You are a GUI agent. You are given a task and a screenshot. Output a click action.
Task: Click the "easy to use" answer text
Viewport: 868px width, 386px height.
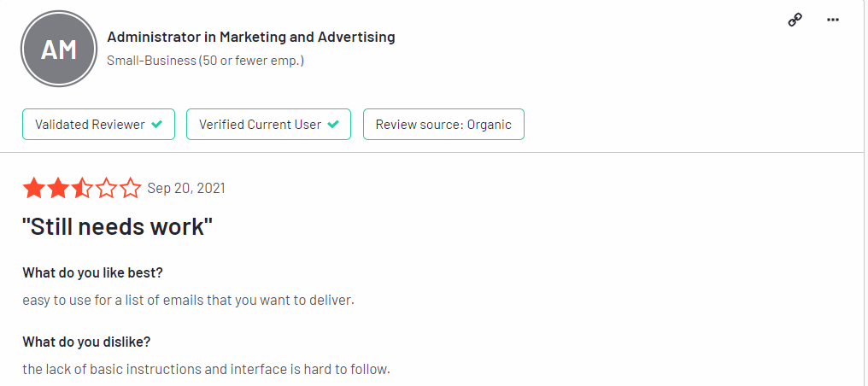click(x=188, y=301)
